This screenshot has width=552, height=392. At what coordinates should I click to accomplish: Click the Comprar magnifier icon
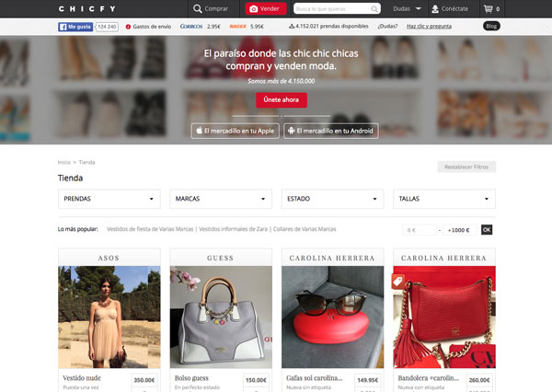[x=198, y=9]
